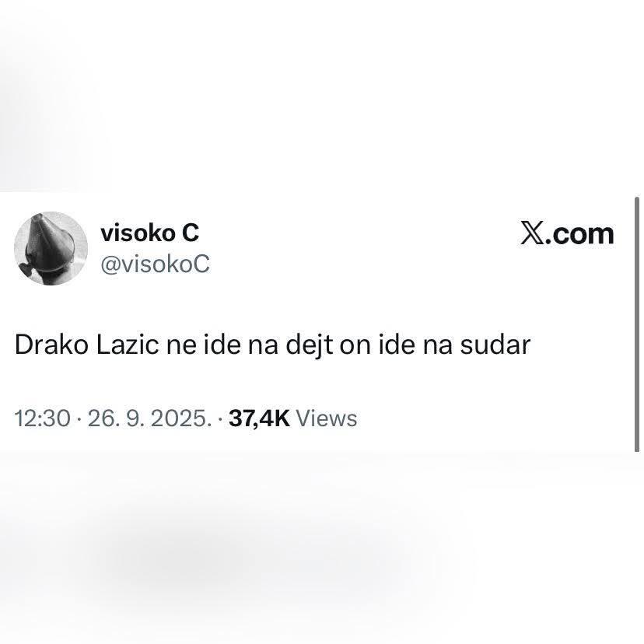The height and width of the screenshot is (644, 644).
Task: Click the phrase 'ne ide na' in tweet
Action: pyautogui.click(x=222, y=345)
